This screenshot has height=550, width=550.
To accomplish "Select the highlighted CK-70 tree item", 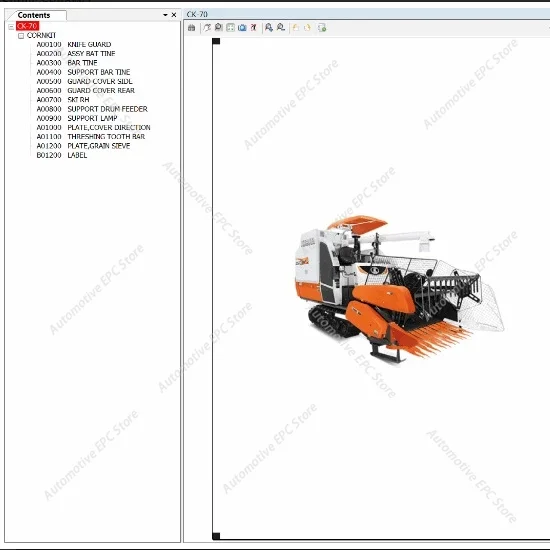I will tap(27, 26).
